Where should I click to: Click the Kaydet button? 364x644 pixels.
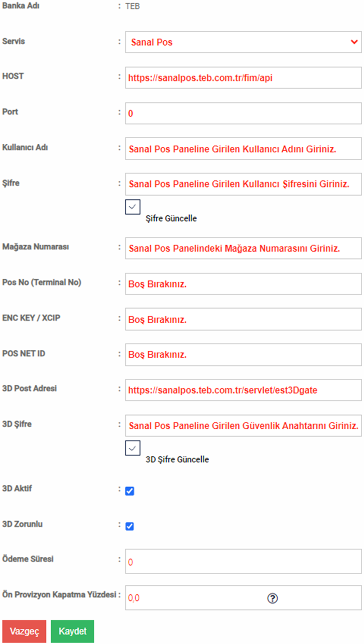tap(72, 631)
